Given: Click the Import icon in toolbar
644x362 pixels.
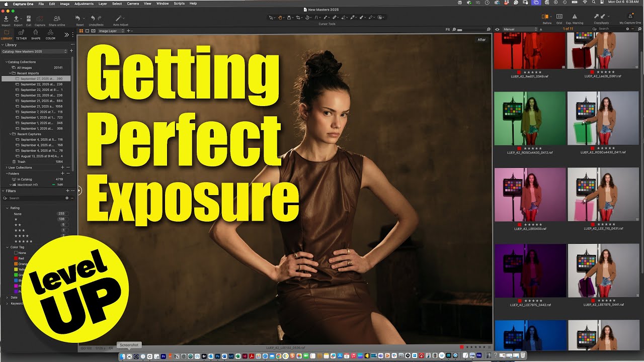Looking at the screenshot, I should [6, 19].
